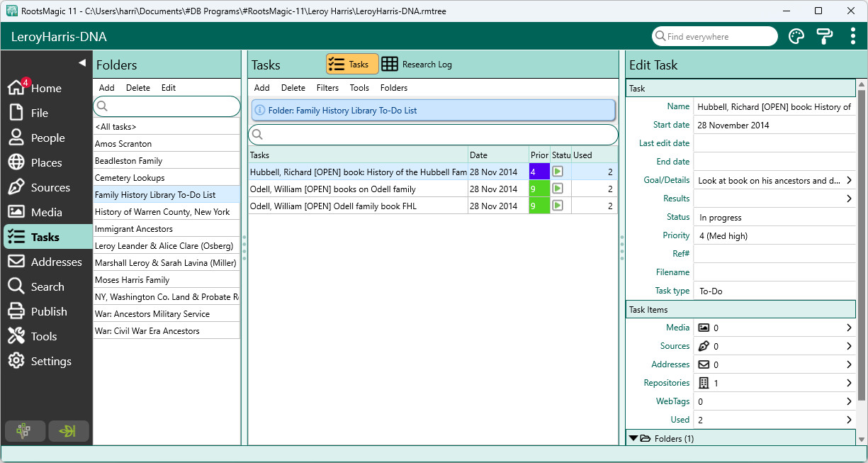Viewport: 868px width, 463px height.
Task: Click the Start date field value
Action: pos(774,125)
